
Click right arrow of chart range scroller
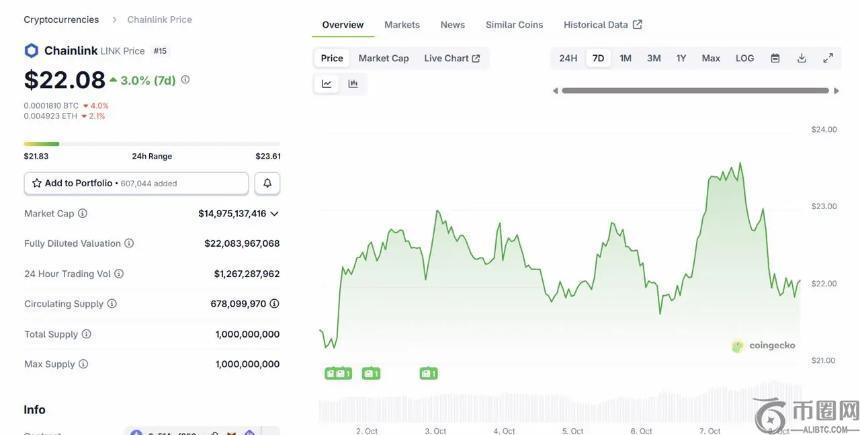click(x=837, y=91)
